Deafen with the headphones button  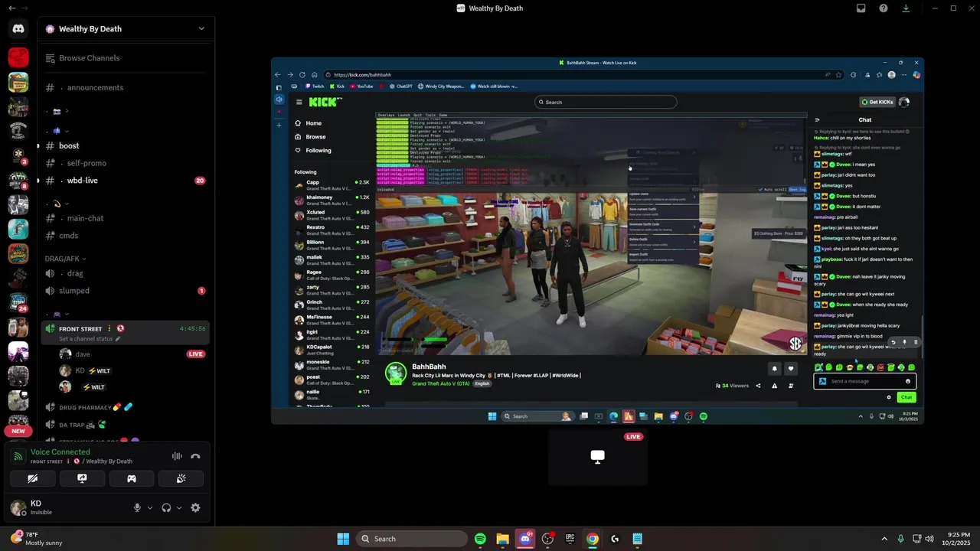pos(166,507)
